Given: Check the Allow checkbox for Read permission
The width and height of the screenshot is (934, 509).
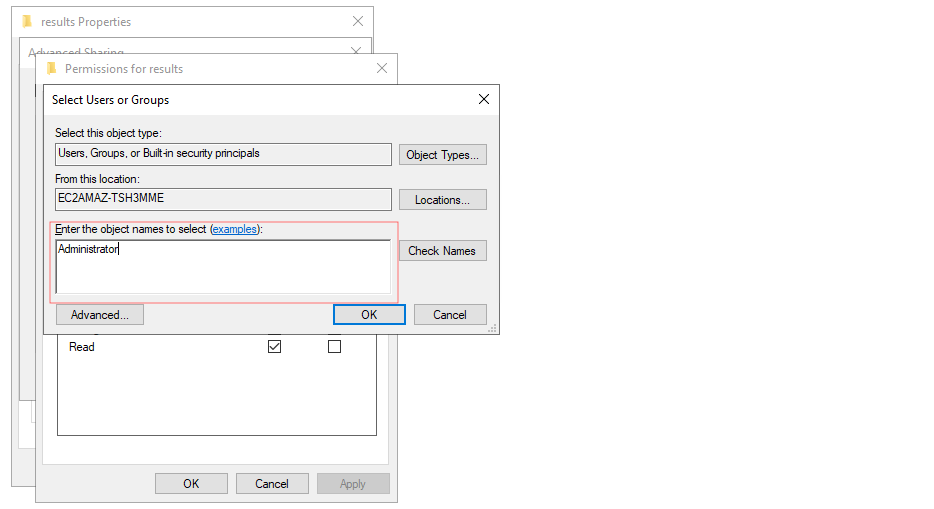Looking at the screenshot, I should 275,347.
